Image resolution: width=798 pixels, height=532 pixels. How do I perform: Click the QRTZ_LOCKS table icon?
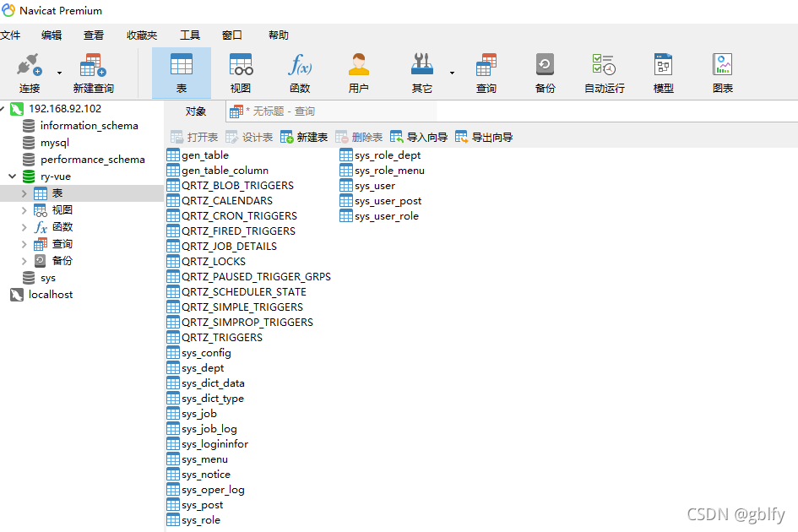coord(173,261)
